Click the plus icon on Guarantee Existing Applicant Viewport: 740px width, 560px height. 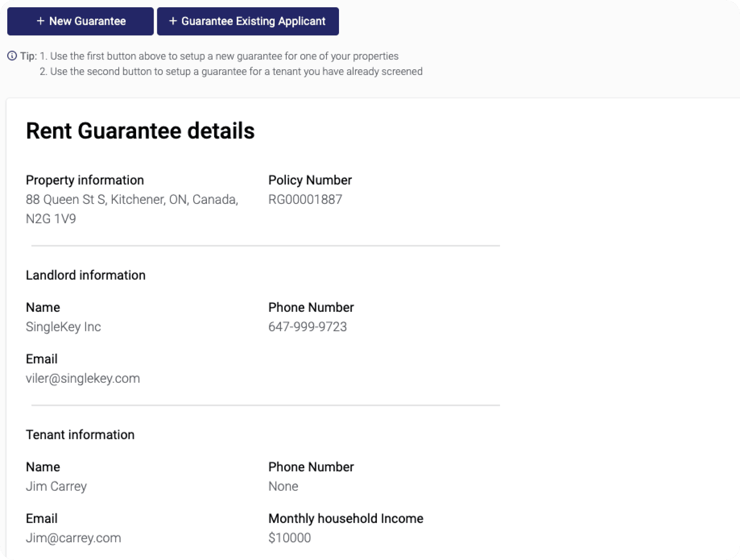coord(173,21)
